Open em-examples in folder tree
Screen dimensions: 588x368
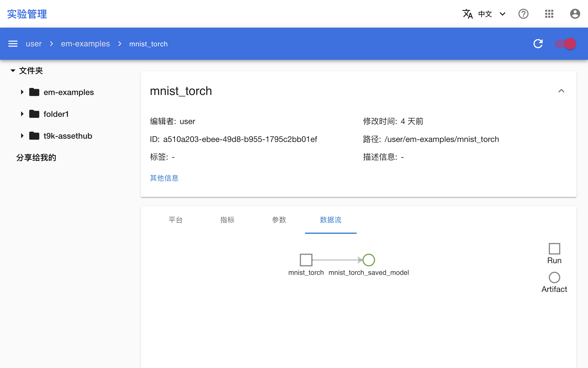[x=69, y=92]
